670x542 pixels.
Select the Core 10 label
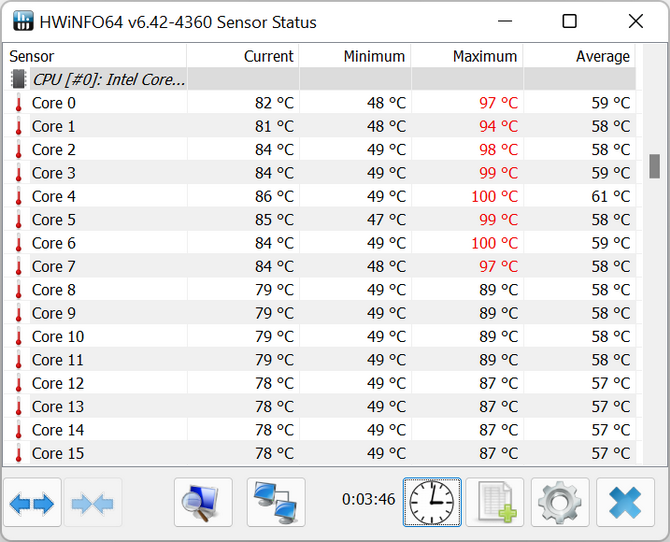pos(58,337)
